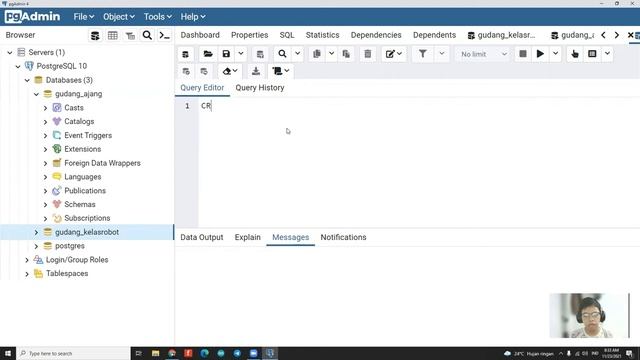Click in the query editor line 1
Viewport: 640px width, 360px height.
pyautogui.click(x=419, y=106)
